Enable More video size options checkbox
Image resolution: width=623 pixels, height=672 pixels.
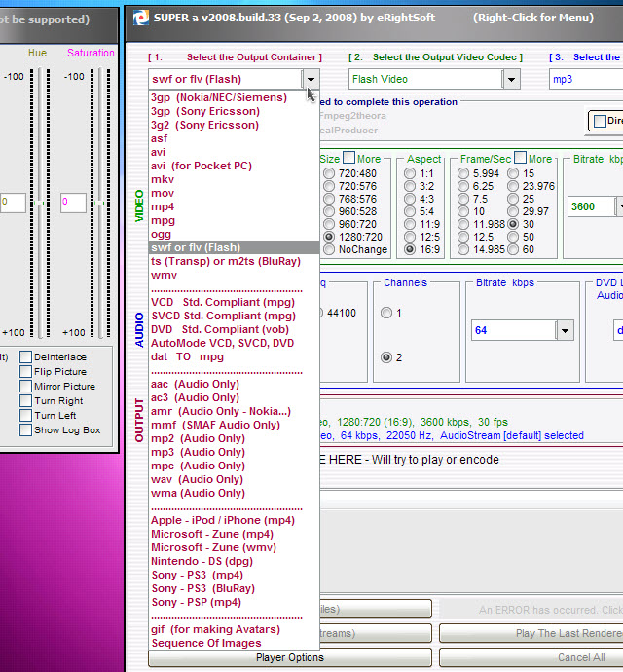[x=348, y=158]
